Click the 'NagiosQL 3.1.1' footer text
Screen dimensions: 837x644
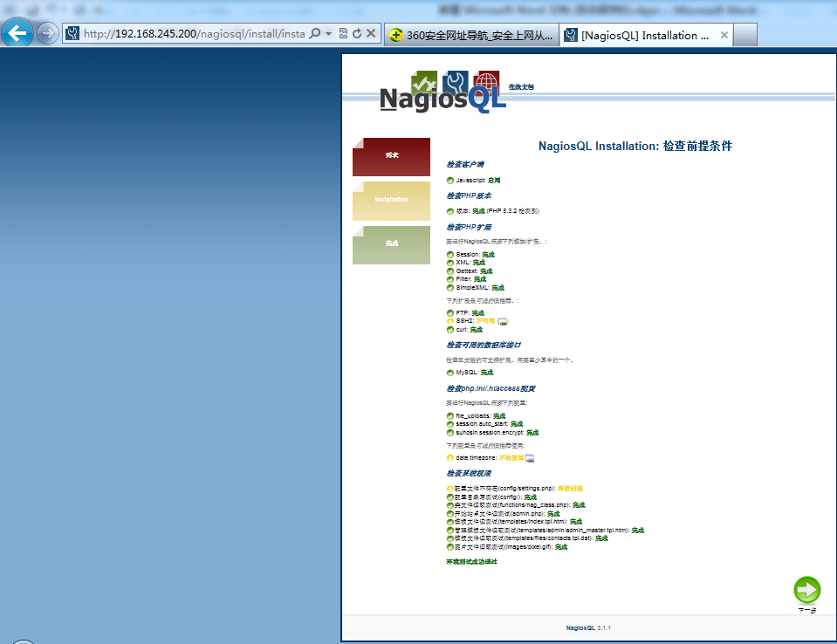click(x=588, y=628)
